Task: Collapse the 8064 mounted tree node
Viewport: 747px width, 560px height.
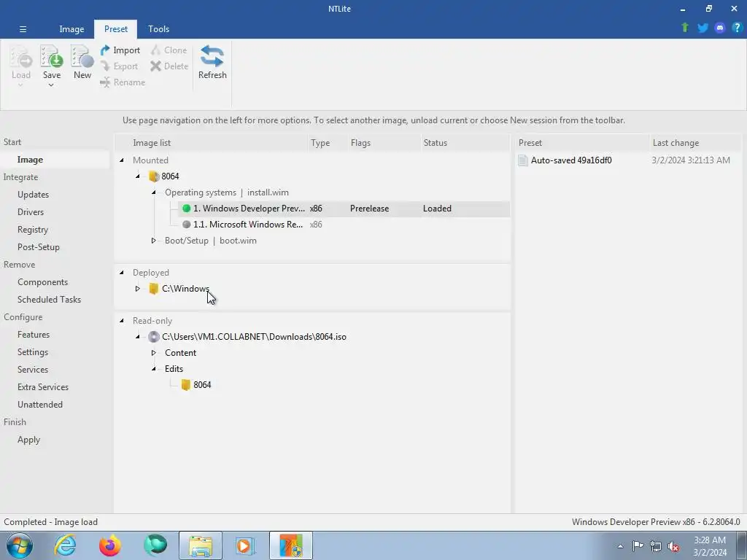Action: [x=138, y=176]
